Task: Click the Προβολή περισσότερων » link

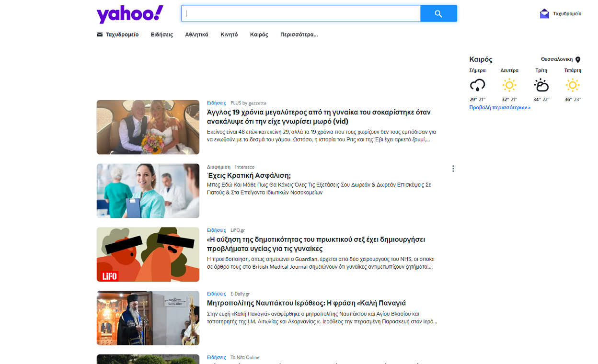Action: click(500, 108)
